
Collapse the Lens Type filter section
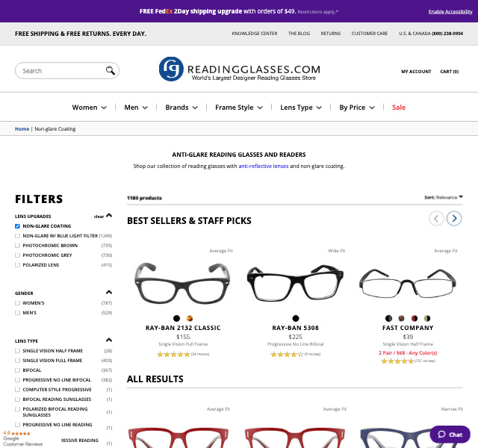[109, 340]
